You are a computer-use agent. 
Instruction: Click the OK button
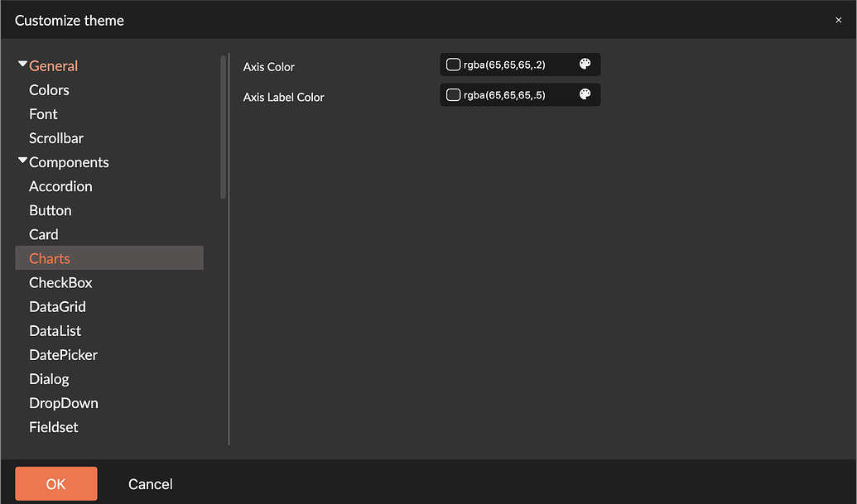pyautogui.click(x=55, y=483)
